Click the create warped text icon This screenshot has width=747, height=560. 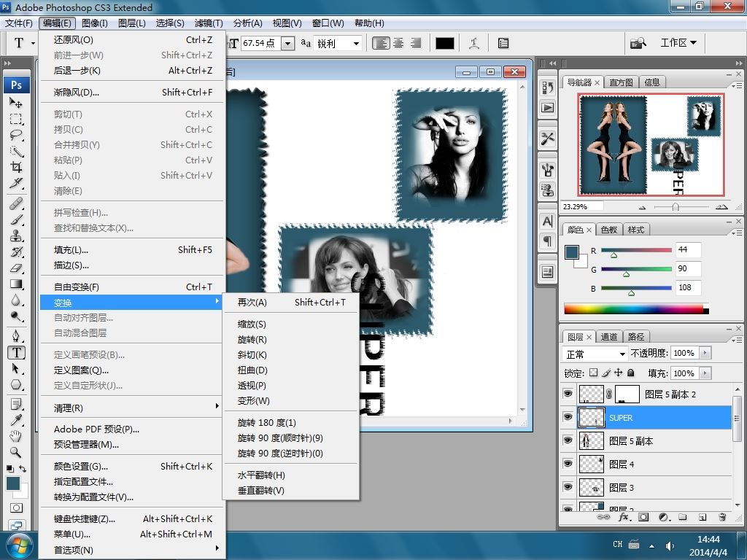tap(474, 43)
